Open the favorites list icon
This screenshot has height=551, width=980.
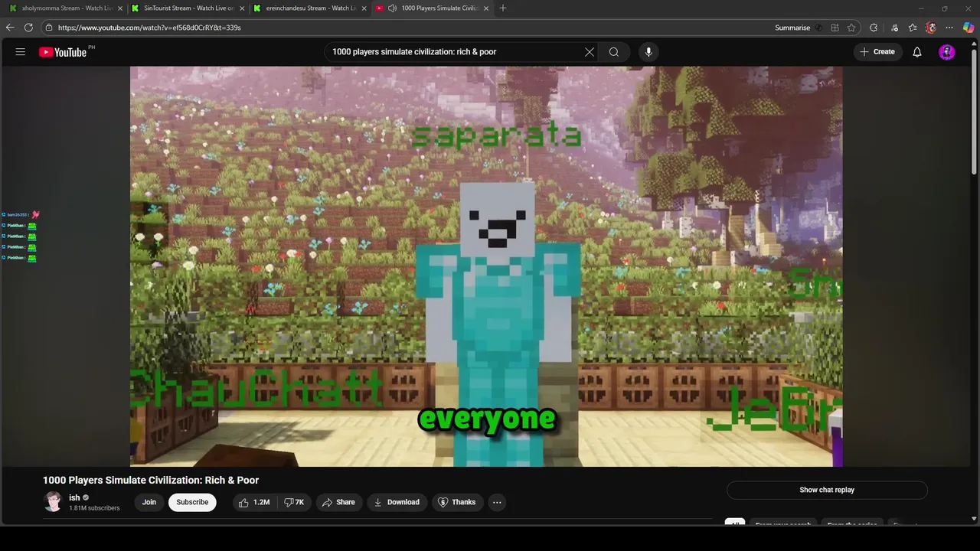913,28
